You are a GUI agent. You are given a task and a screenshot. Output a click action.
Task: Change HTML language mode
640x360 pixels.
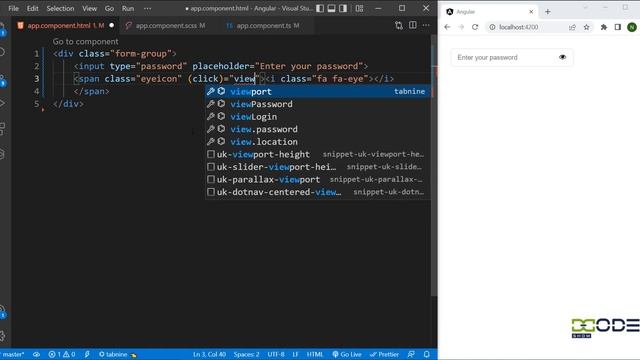coord(315,354)
